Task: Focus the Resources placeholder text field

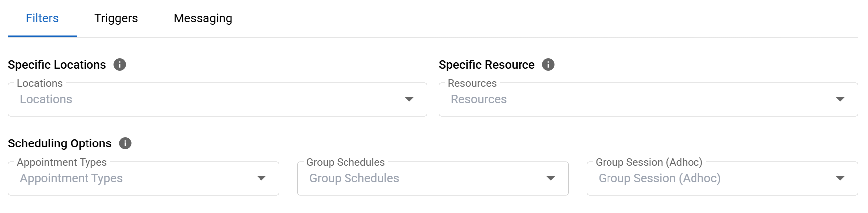Action: click(479, 99)
